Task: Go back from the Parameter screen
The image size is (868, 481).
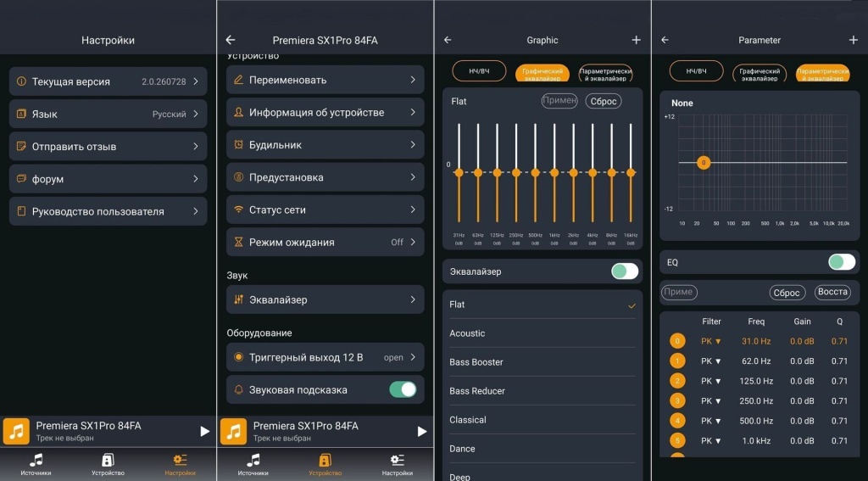Action: 665,40
